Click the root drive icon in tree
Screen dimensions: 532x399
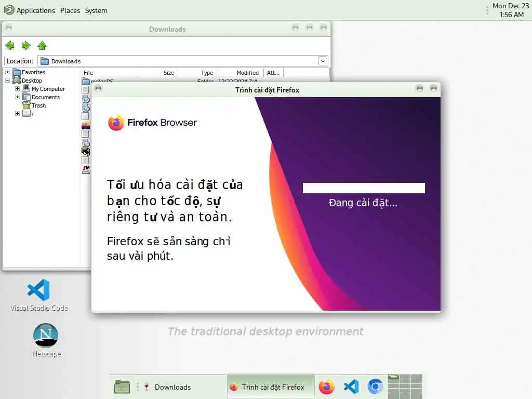tap(26, 113)
